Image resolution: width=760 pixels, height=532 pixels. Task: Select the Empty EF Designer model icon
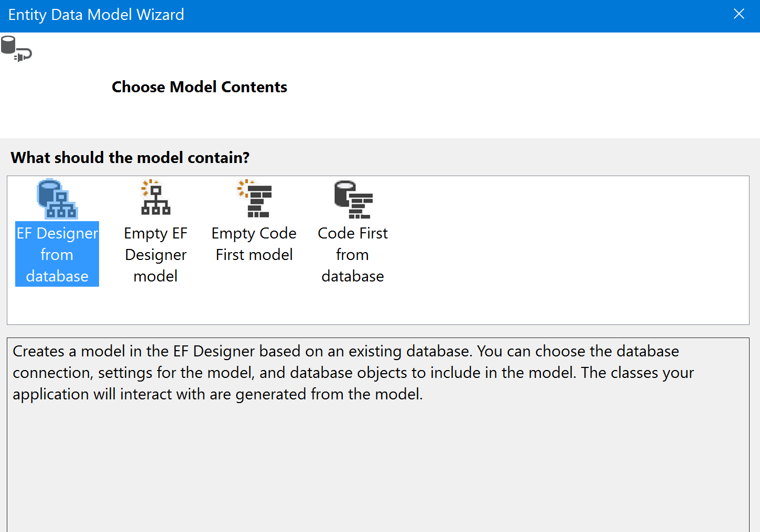(156, 198)
